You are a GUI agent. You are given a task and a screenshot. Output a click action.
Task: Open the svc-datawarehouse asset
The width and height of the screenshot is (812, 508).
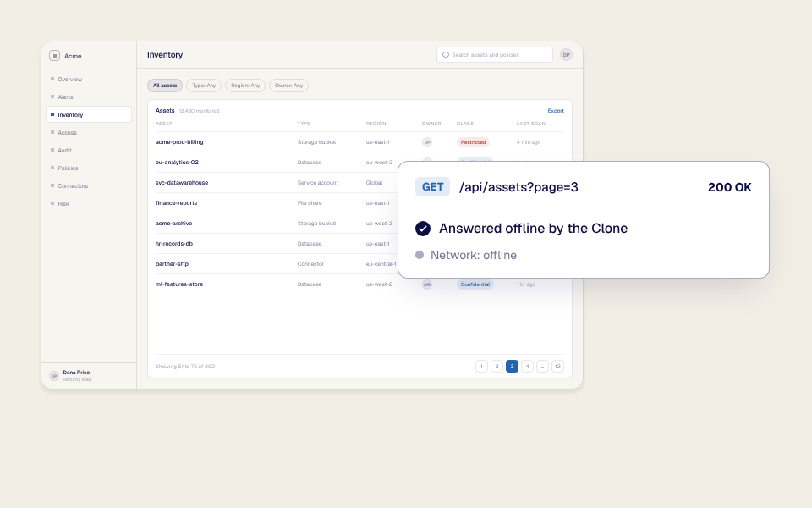point(182,183)
